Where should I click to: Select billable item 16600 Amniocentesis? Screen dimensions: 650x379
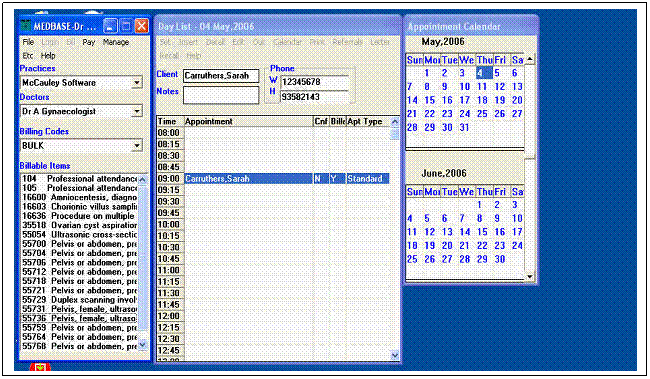pyautogui.click(x=79, y=197)
